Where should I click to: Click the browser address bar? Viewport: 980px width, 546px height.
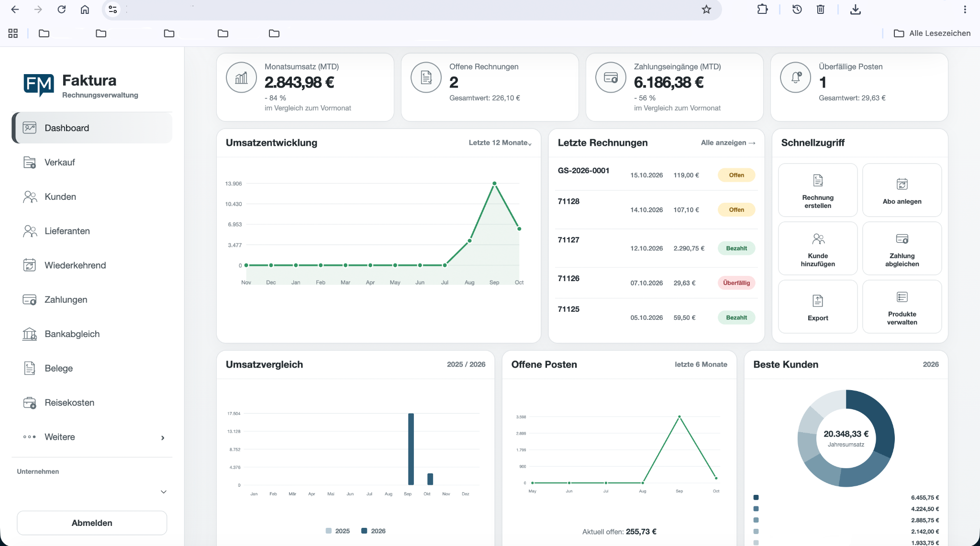[412, 10]
